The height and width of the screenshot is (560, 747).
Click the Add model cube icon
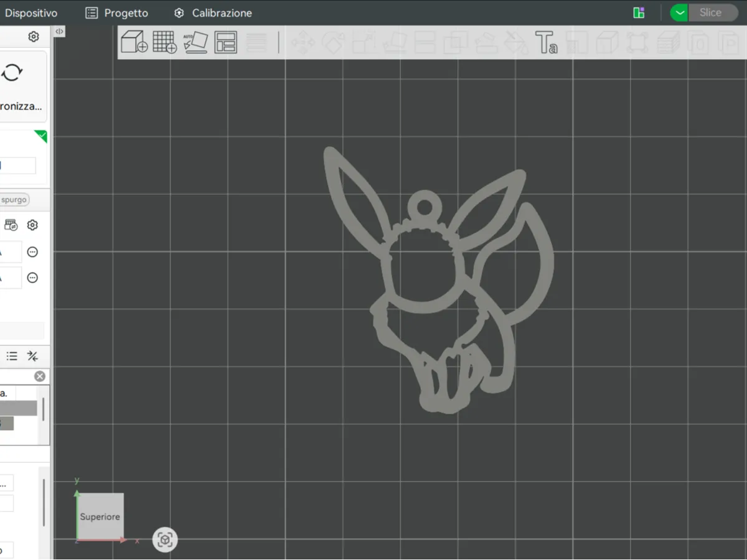(134, 42)
